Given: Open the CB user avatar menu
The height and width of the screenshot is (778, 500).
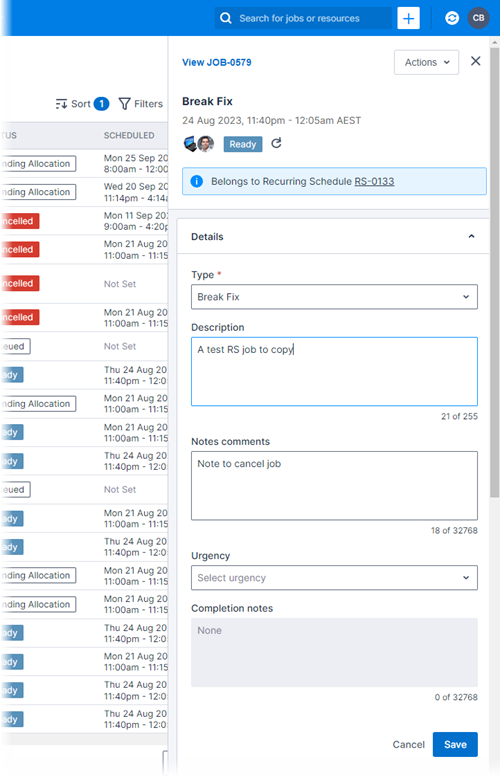Looking at the screenshot, I should click(x=478, y=18).
